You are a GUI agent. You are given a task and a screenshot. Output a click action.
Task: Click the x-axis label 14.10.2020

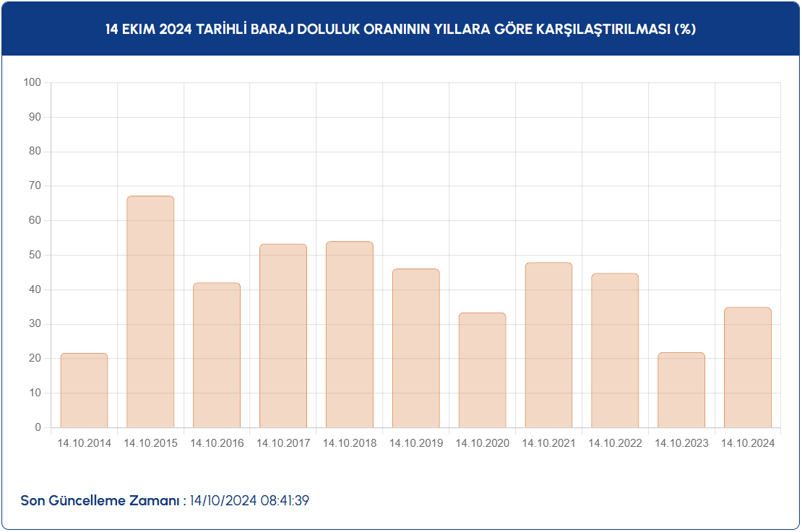pos(482,443)
